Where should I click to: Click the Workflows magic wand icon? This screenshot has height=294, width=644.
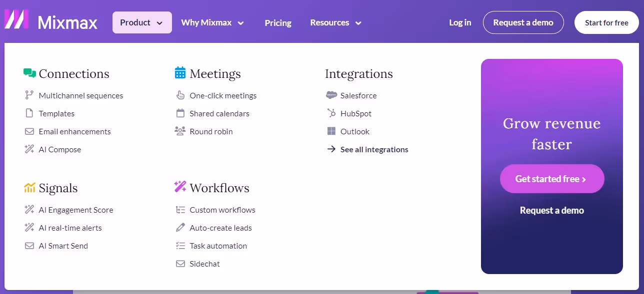179,186
